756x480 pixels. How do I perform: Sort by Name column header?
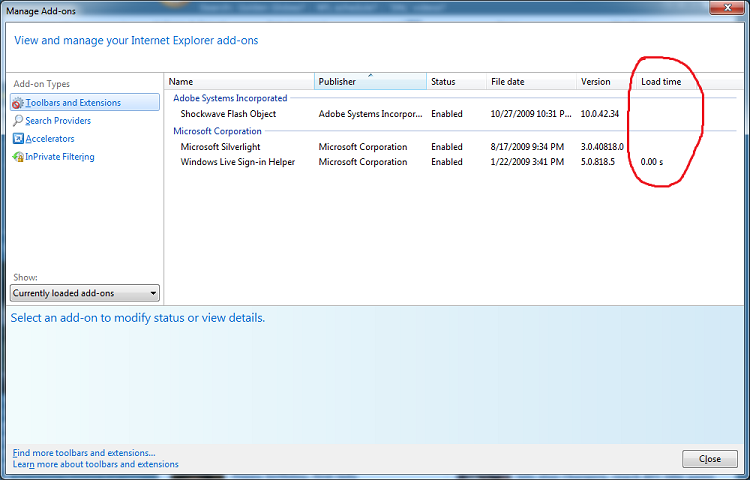(239, 81)
